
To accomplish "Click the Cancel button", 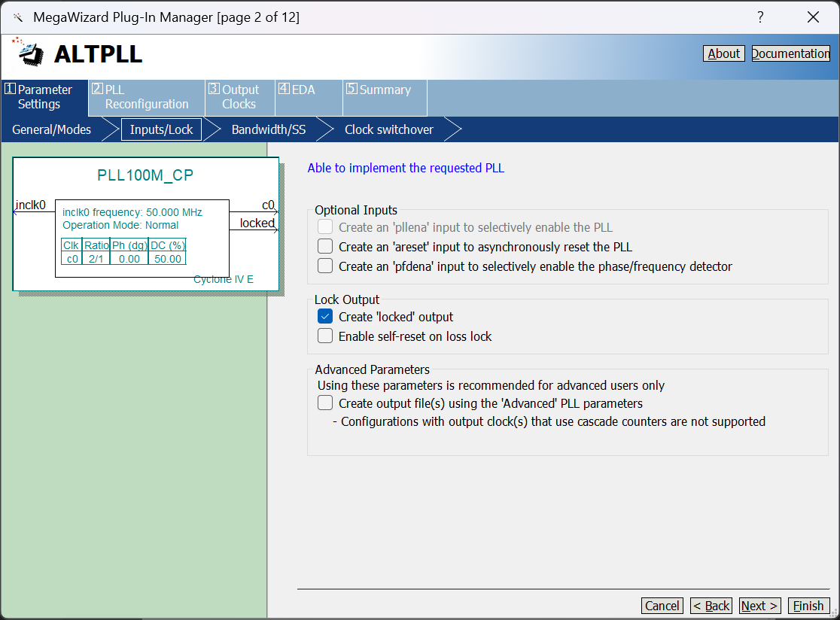I will 662,606.
